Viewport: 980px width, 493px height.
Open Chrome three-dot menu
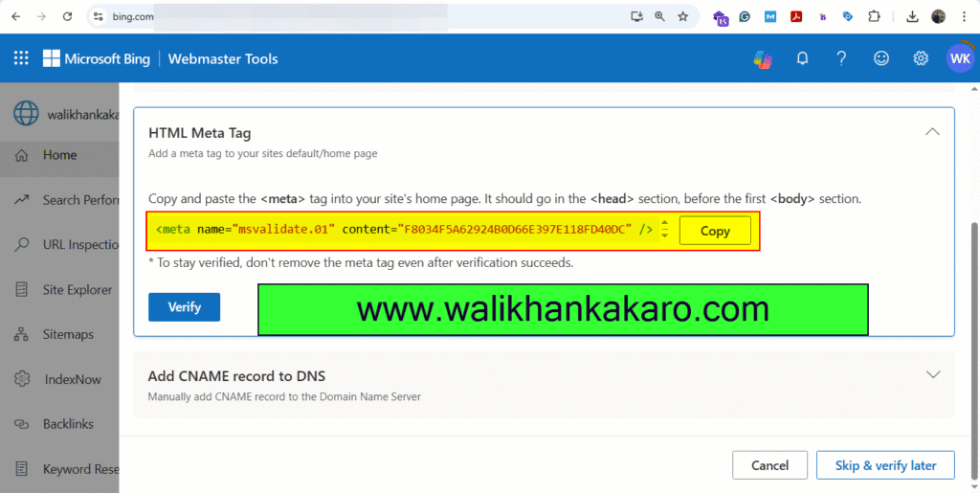(965, 17)
